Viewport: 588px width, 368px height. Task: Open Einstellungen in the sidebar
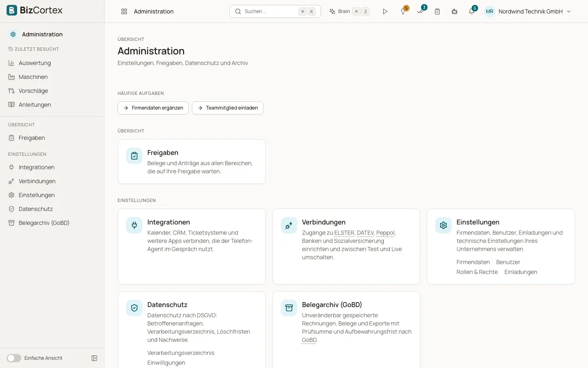[x=52, y=195]
